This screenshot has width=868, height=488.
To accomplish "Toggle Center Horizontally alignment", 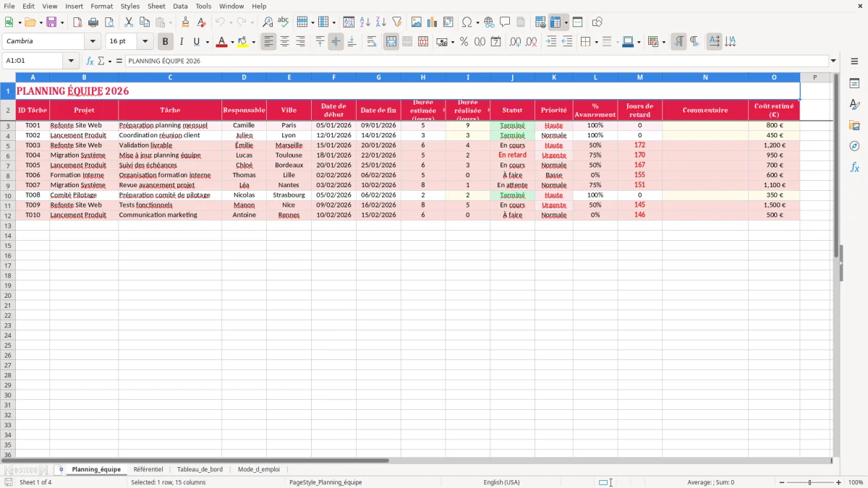I will (x=285, y=42).
